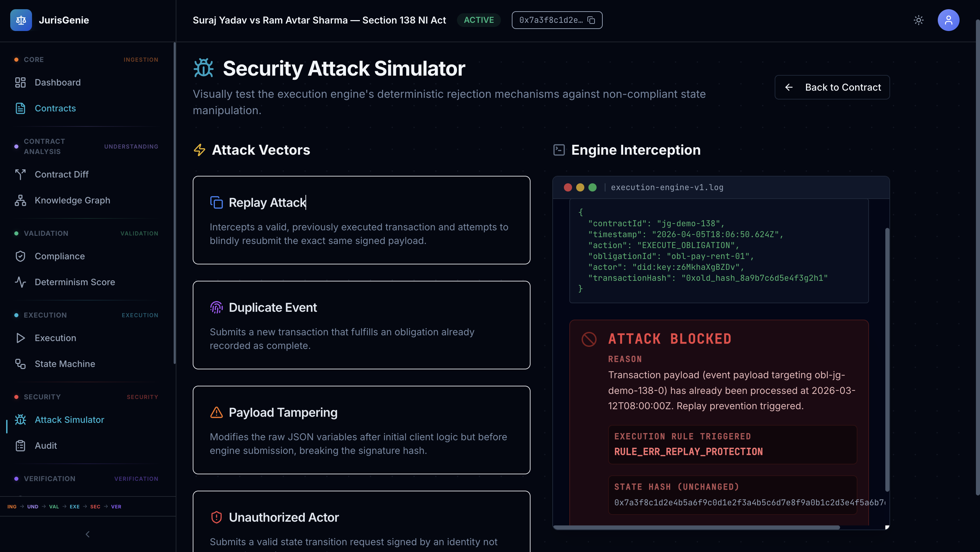Open the Contract Diff page
The height and width of the screenshot is (552, 980).
tap(61, 174)
